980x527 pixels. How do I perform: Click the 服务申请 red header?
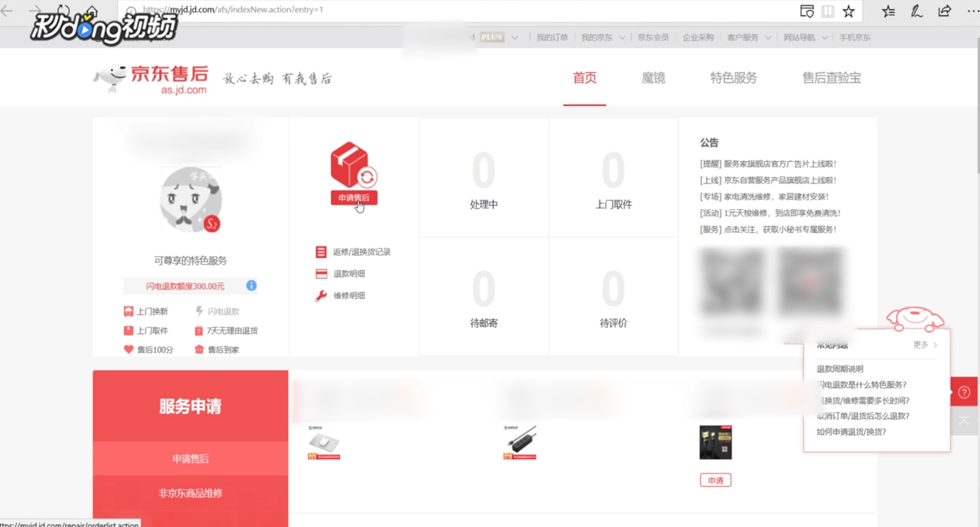coord(190,406)
